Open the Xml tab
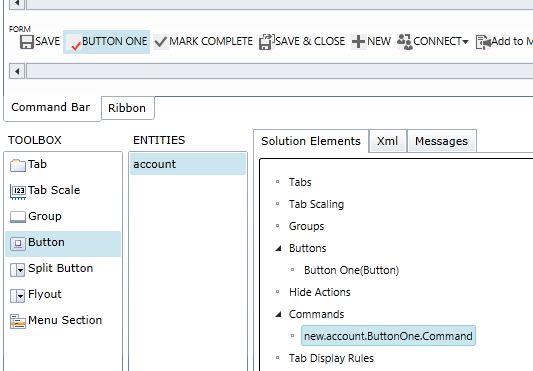The image size is (533, 371). pos(388,141)
